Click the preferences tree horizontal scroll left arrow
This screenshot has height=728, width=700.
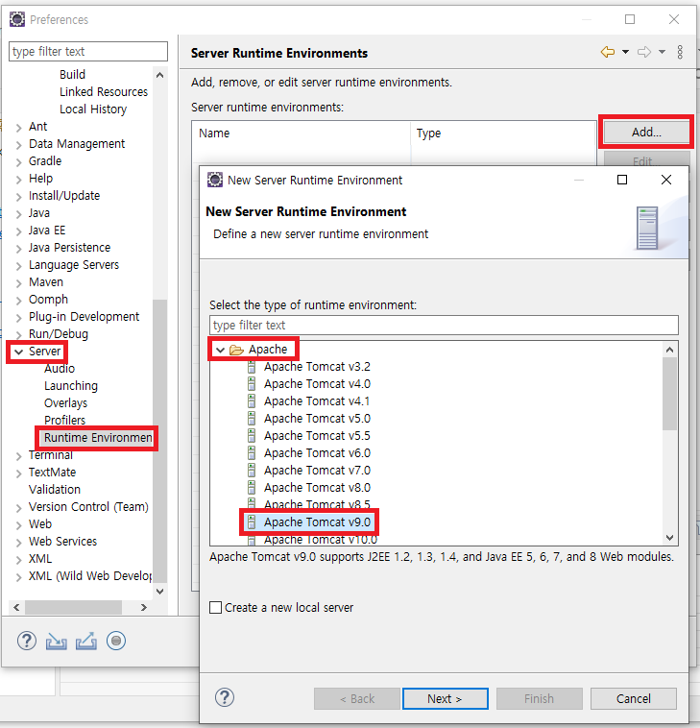point(16,607)
